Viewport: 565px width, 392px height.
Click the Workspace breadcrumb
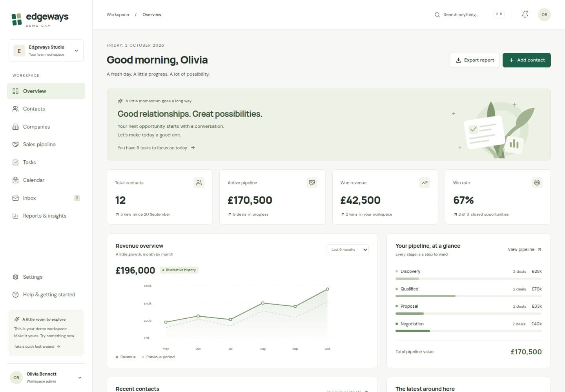click(118, 15)
